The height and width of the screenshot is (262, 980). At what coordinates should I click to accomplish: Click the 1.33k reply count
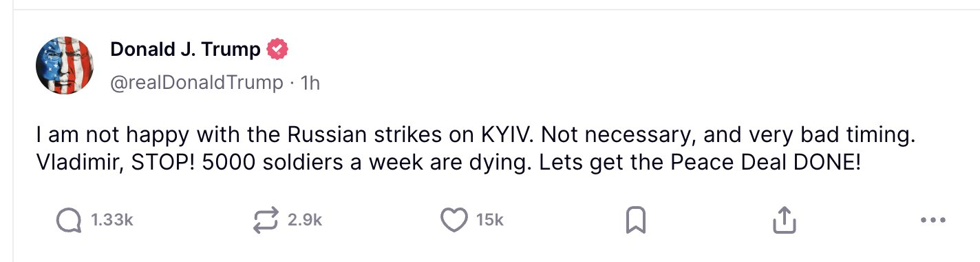coord(111,221)
